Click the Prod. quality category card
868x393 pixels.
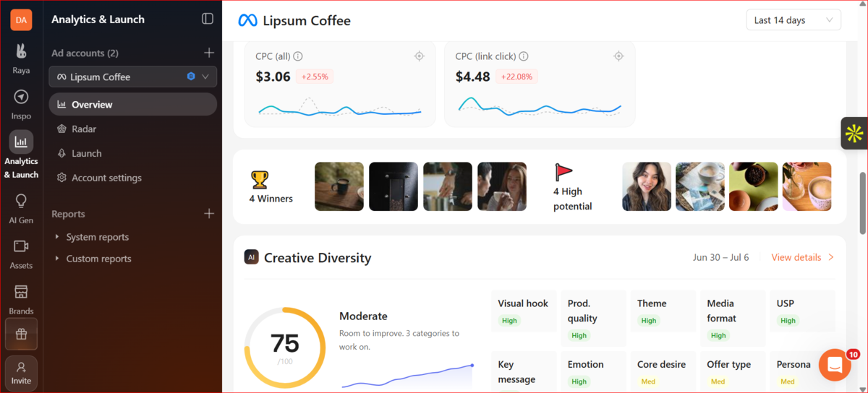(x=593, y=319)
